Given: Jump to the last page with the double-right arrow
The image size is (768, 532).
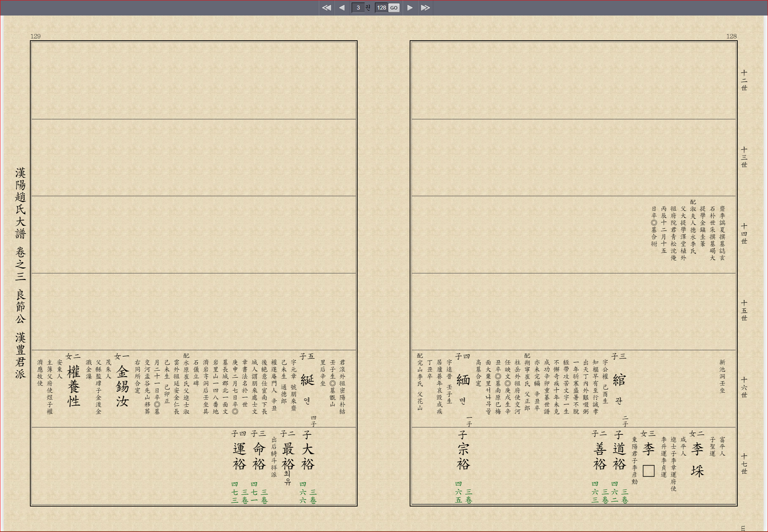Looking at the screenshot, I should click(425, 8).
